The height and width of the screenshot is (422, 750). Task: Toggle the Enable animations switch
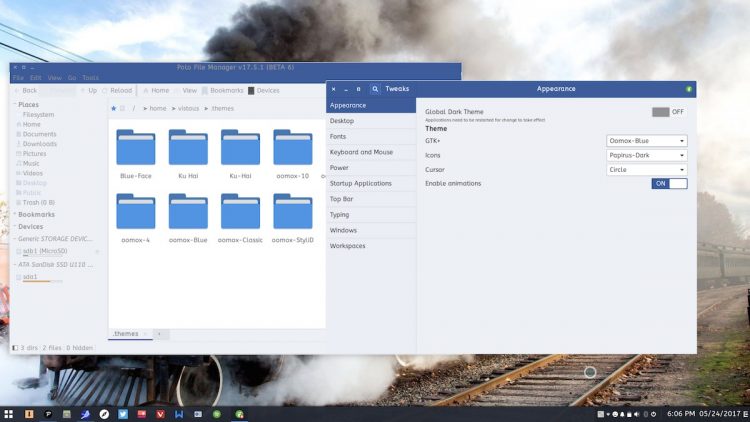pyautogui.click(x=669, y=184)
